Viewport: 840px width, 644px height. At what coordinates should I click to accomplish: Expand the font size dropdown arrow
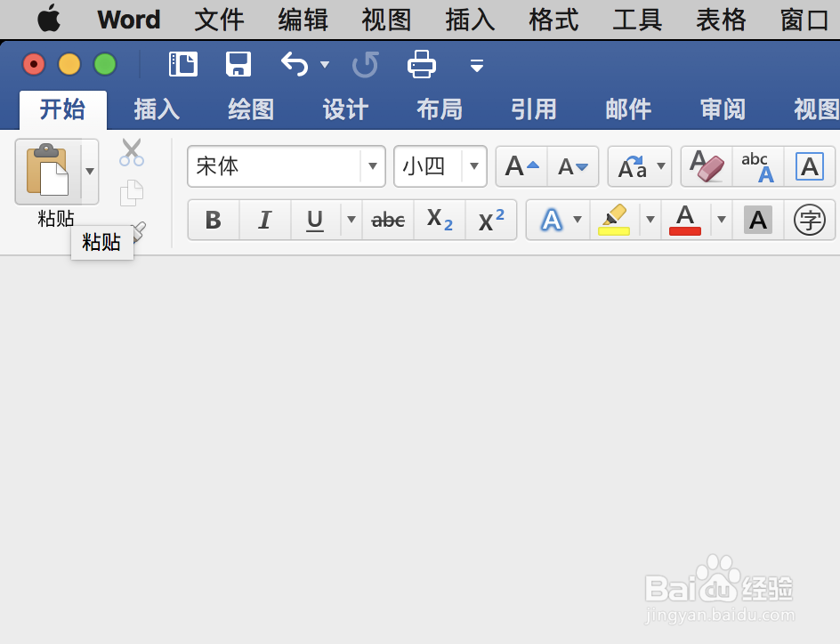pyautogui.click(x=474, y=166)
